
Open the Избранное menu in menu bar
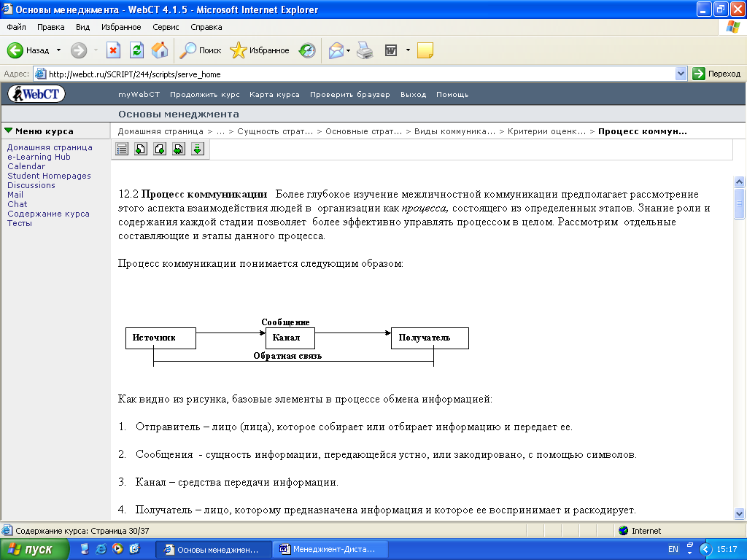point(121,27)
